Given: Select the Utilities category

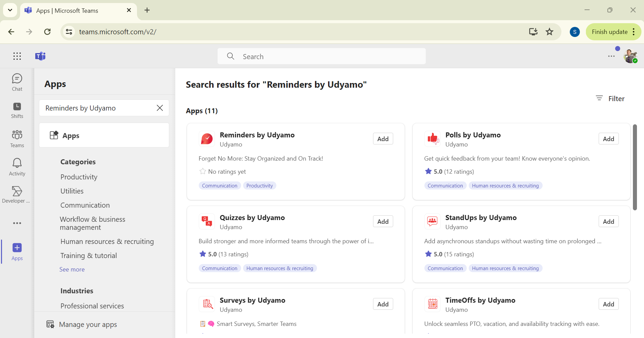Looking at the screenshot, I should pos(72,191).
